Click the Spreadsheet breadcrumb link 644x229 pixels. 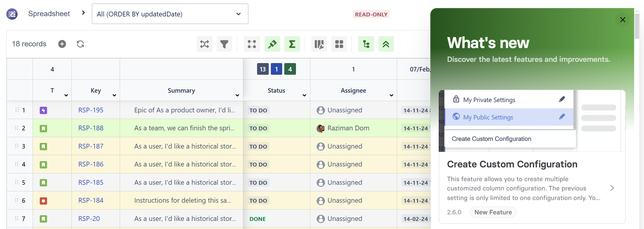point(49,14)
